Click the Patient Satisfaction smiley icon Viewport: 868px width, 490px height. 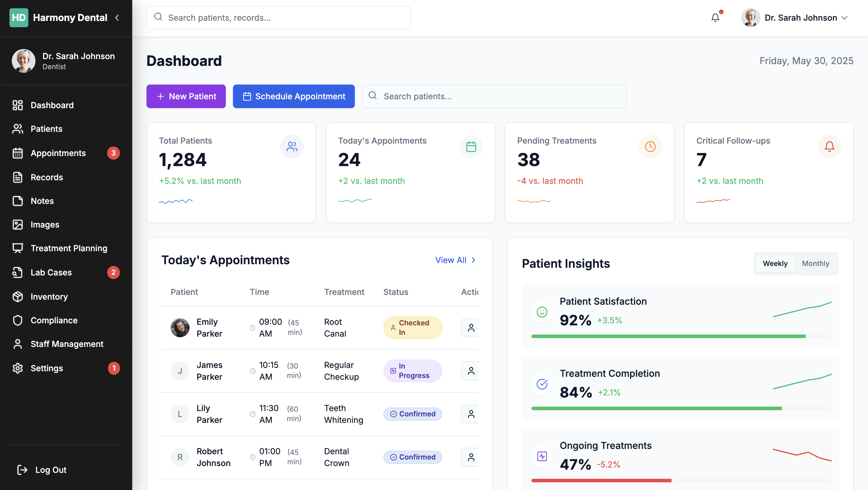(542, 312)
